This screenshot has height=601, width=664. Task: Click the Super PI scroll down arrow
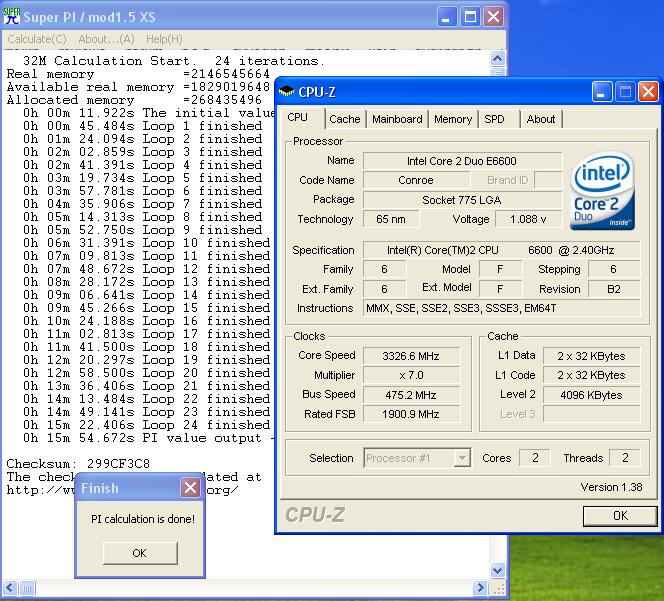pos(498,570)
